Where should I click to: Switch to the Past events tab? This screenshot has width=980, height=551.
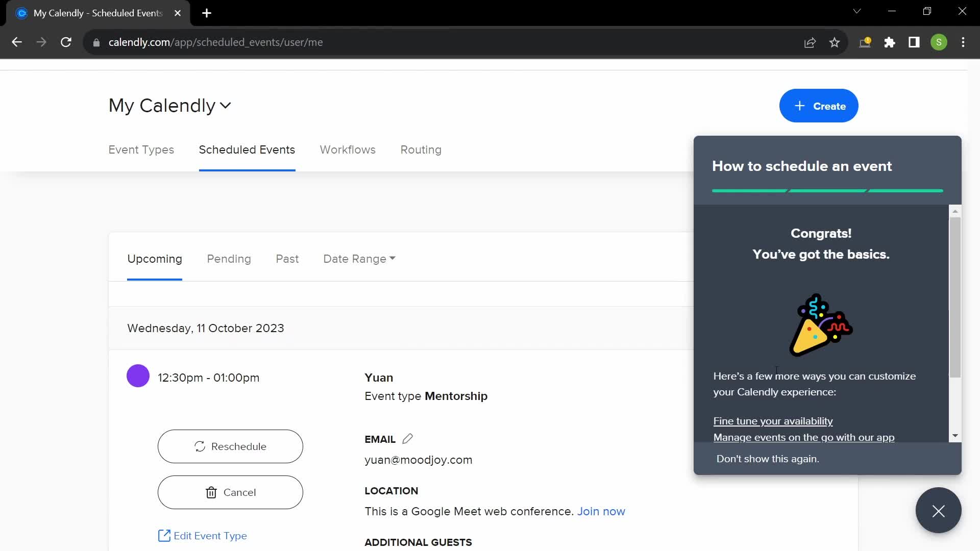[287, 258]
